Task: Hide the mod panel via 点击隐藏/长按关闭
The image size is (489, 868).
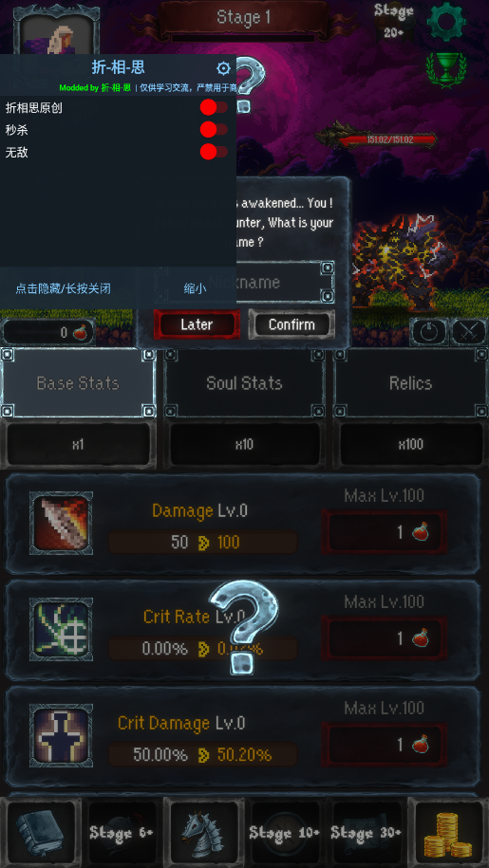Action: point(63,288)
